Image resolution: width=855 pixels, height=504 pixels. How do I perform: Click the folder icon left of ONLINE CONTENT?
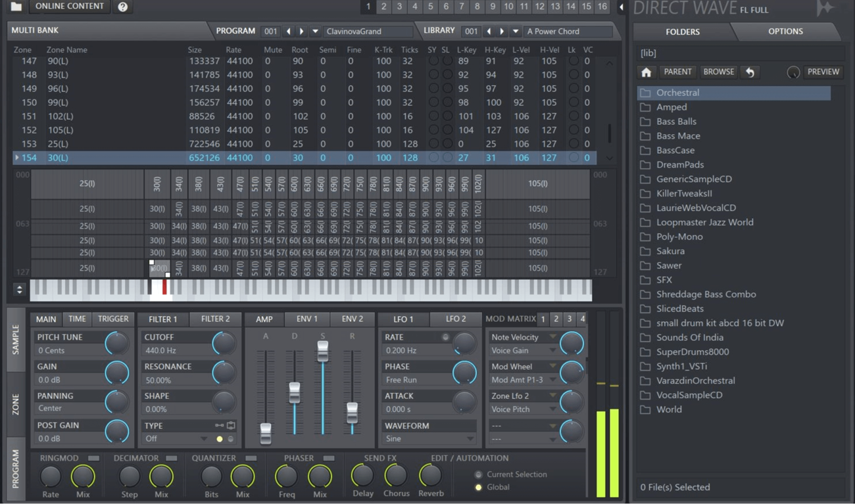16,7
